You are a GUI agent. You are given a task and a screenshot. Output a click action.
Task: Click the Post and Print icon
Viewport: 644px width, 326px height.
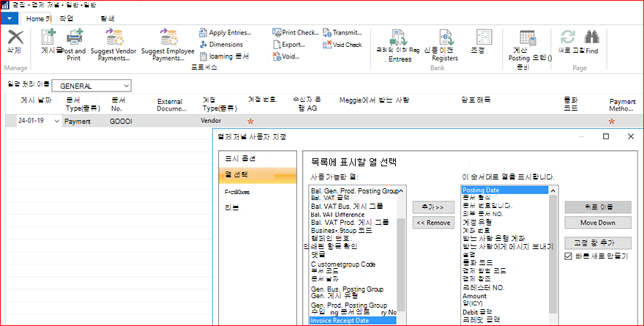[75, 37]
